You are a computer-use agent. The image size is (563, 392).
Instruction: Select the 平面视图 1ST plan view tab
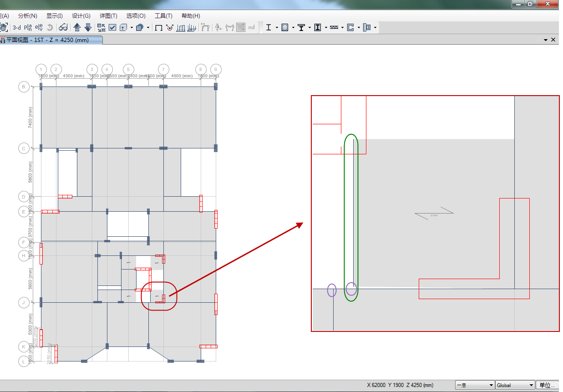pyautogui.click(x=51, y=40)
